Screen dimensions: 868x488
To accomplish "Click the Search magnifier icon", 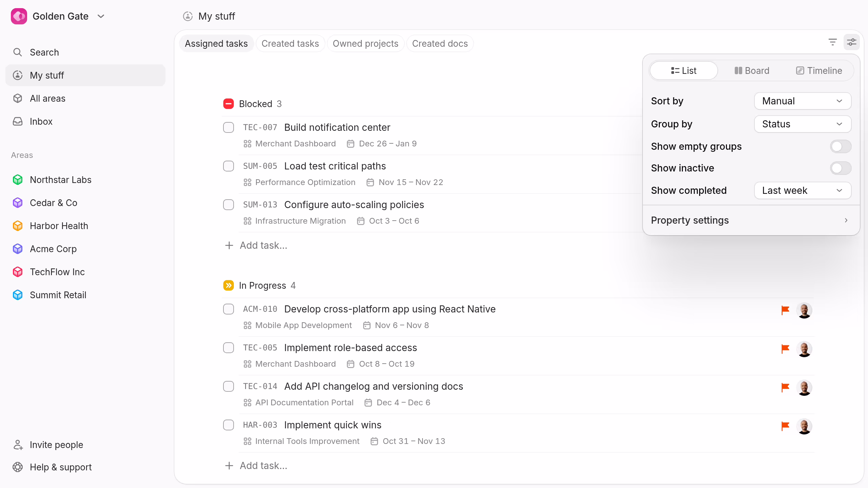I will click(x=18, y=52).
